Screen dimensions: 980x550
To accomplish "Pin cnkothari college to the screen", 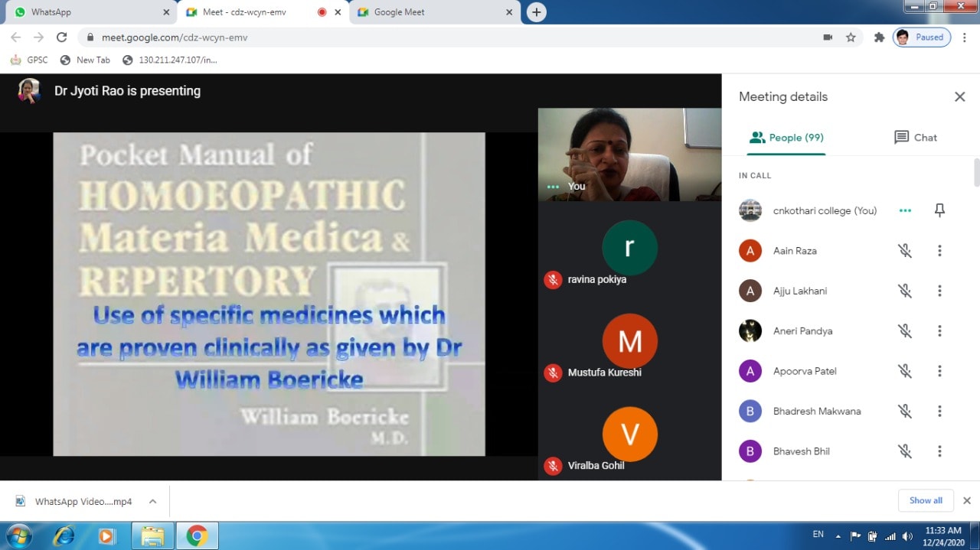I will point(939,210).
